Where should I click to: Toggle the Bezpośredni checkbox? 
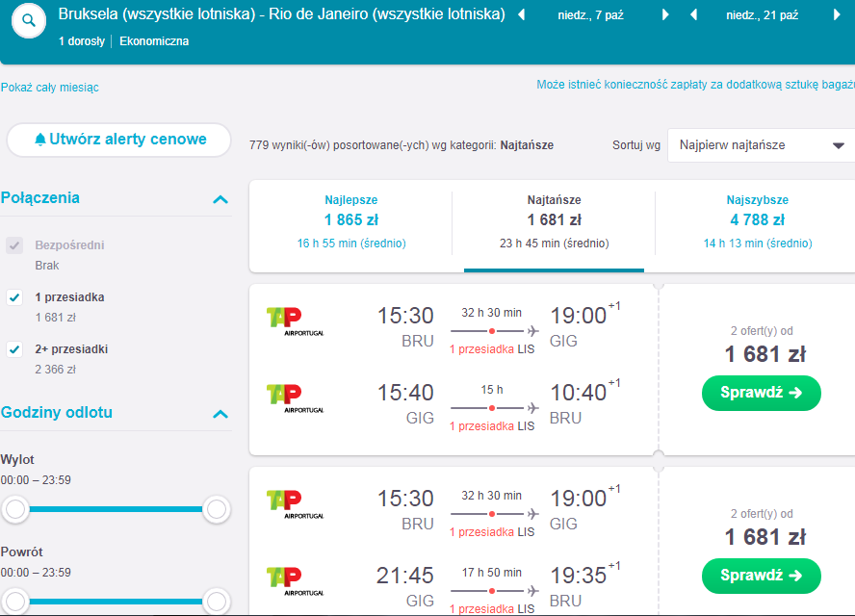[x=14, y=245]
